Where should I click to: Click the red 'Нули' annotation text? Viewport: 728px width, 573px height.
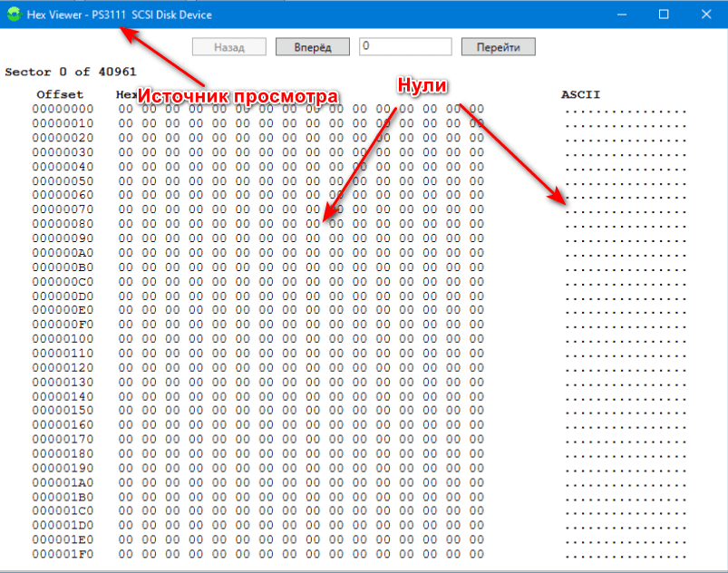coord(421,84)
